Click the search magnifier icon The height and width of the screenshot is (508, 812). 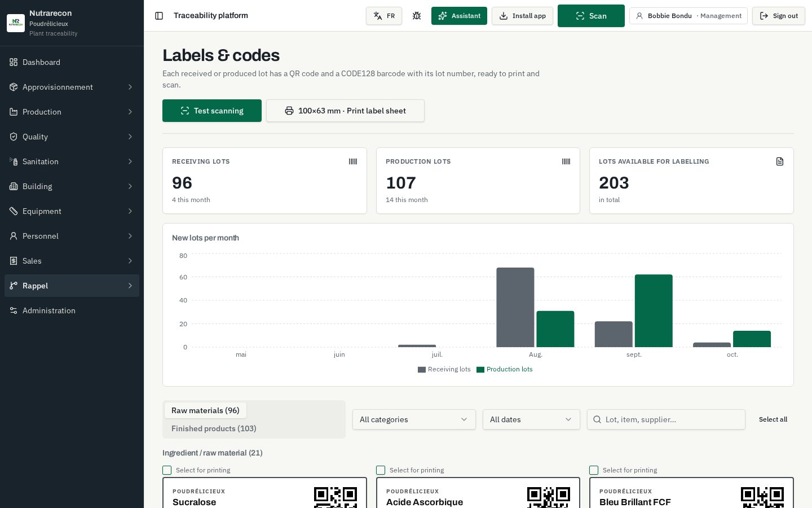[597, 419]
